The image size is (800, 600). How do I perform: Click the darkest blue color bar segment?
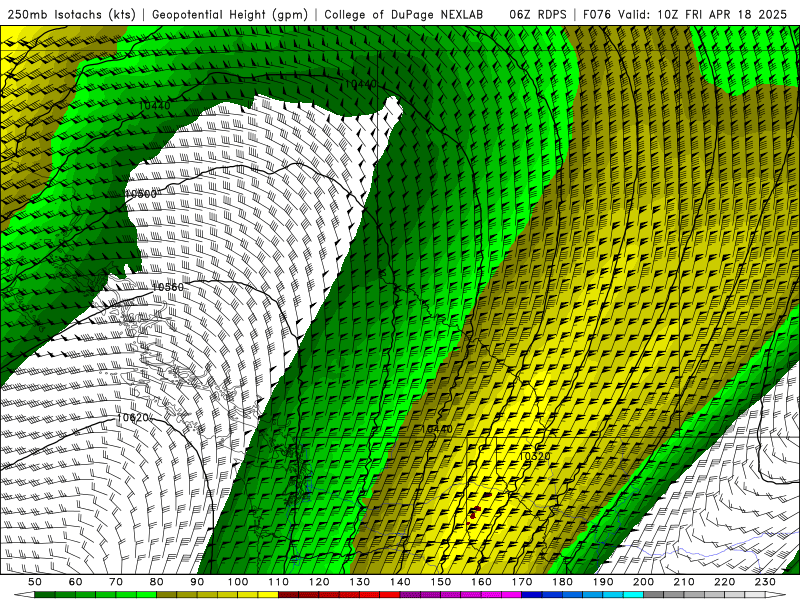[532, 595]
